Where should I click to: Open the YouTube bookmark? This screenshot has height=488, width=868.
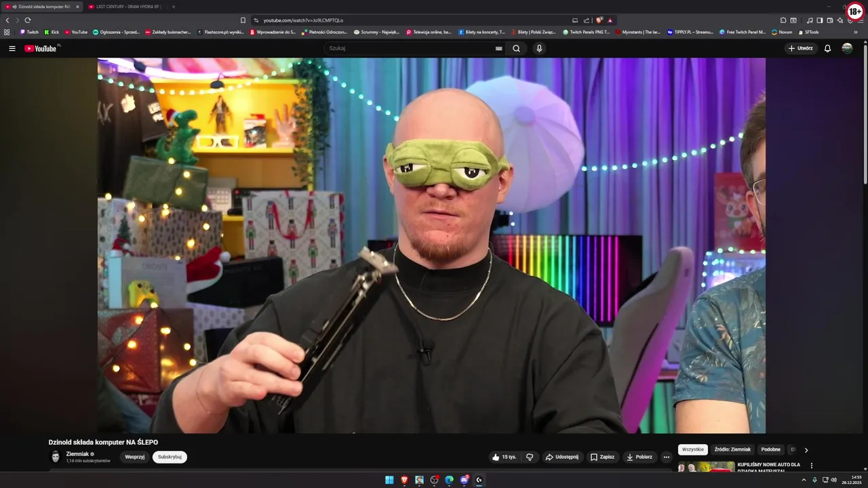tap(76, 32)
